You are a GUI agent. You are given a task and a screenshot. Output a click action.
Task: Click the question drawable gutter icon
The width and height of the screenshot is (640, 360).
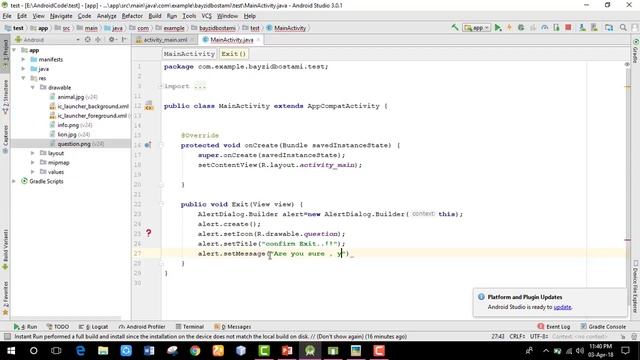(149, 233)
